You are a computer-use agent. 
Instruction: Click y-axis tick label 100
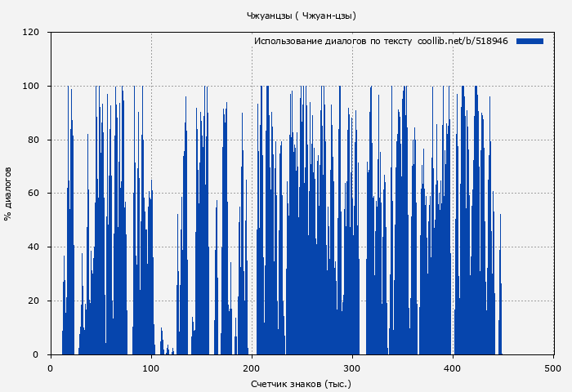pyautogui.click(x=31, y=87)
